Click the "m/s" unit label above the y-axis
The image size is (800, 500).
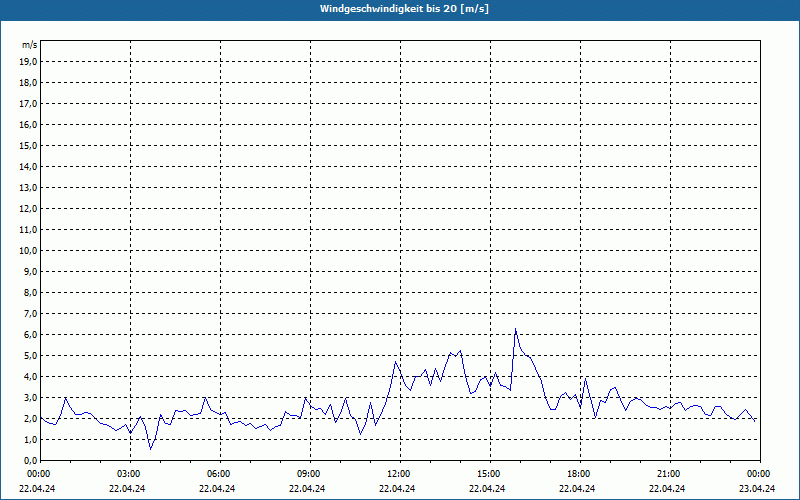[x=30, y=45]
